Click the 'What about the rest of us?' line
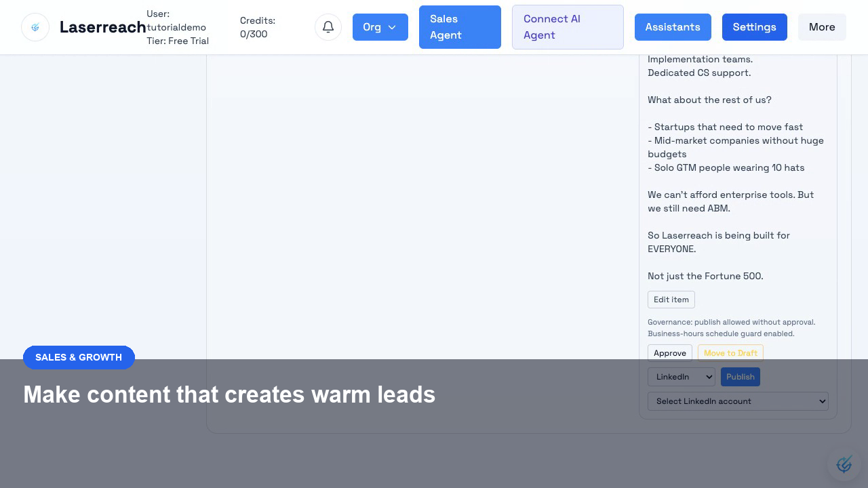 point(709,100)
